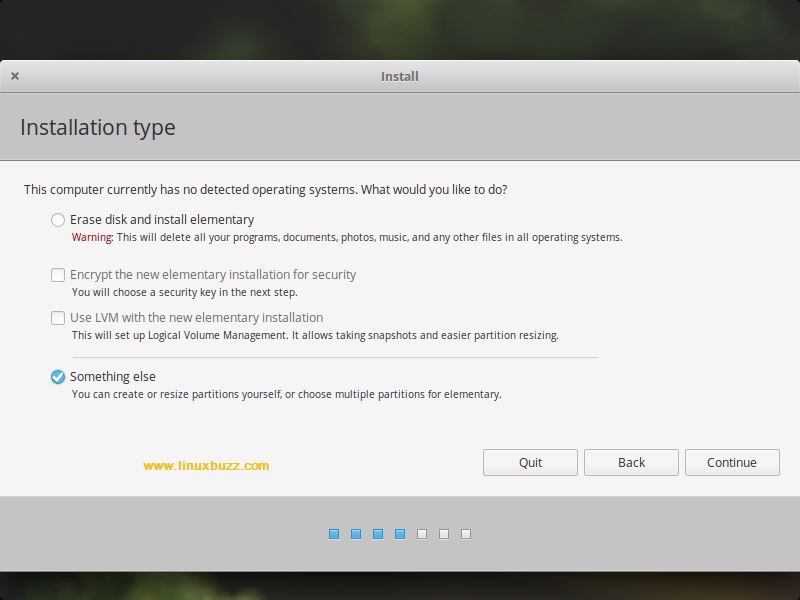Go back with the Back button
800x600 pixels.
click(x=631, y=462)
